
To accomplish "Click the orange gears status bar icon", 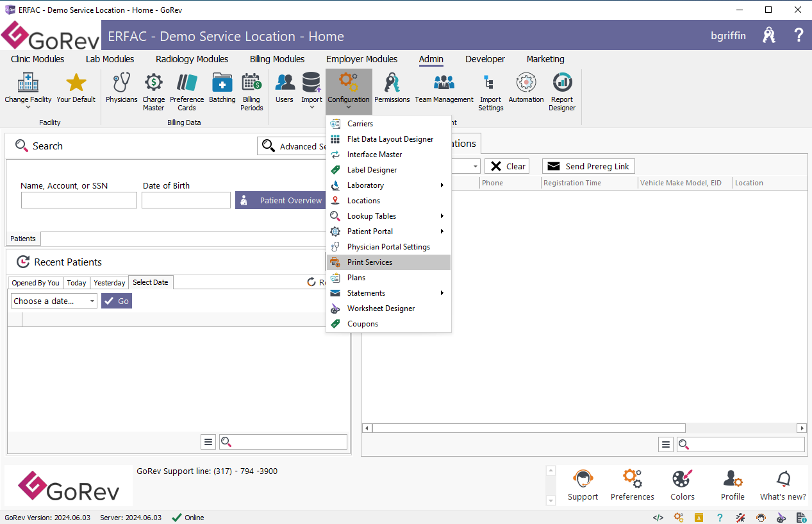I will pyautogui.click(x=679, y=518).
